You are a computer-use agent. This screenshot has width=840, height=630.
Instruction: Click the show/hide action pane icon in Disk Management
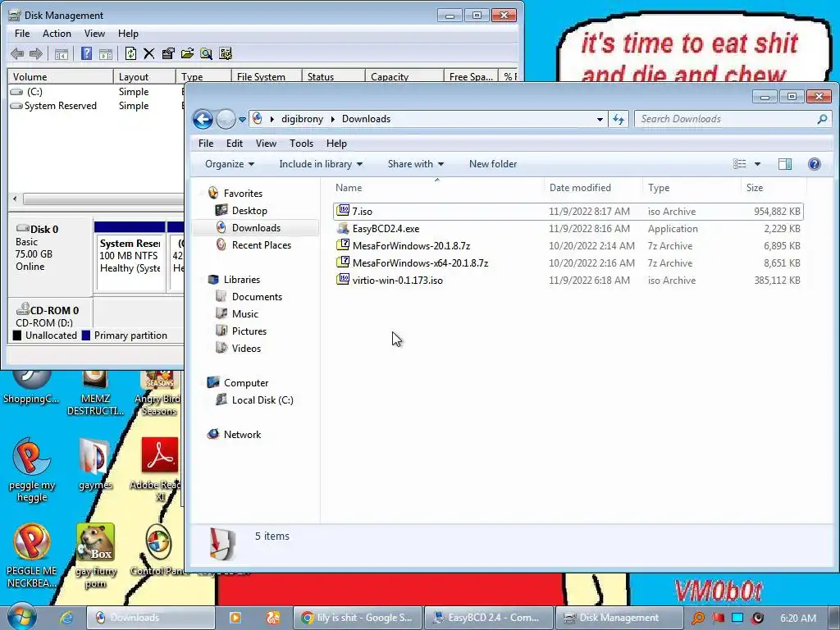[x=106, y=53]
